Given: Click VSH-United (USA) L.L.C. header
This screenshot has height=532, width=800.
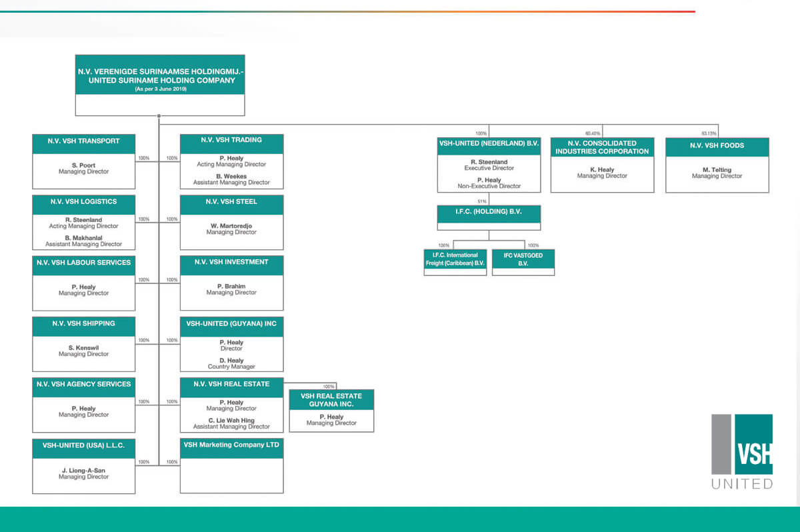Looking at the screenshot, I should coord(83,445).
